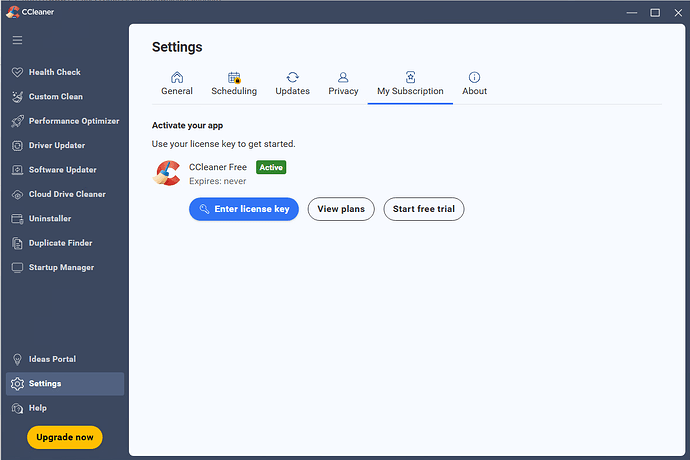Click the Driver Updater chip icon
690x460 pixels.
click(x=17, y=146)
